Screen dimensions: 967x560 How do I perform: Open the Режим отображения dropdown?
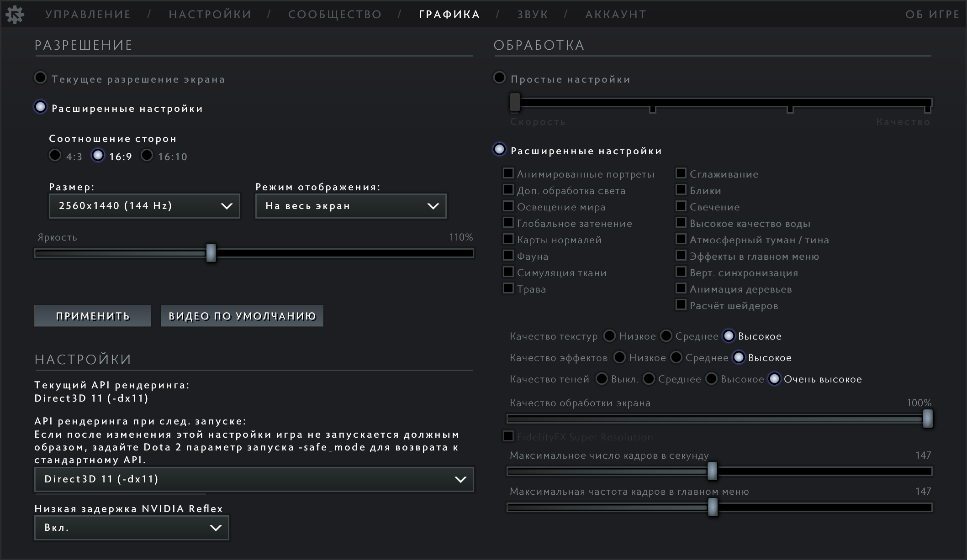(350, 206)
